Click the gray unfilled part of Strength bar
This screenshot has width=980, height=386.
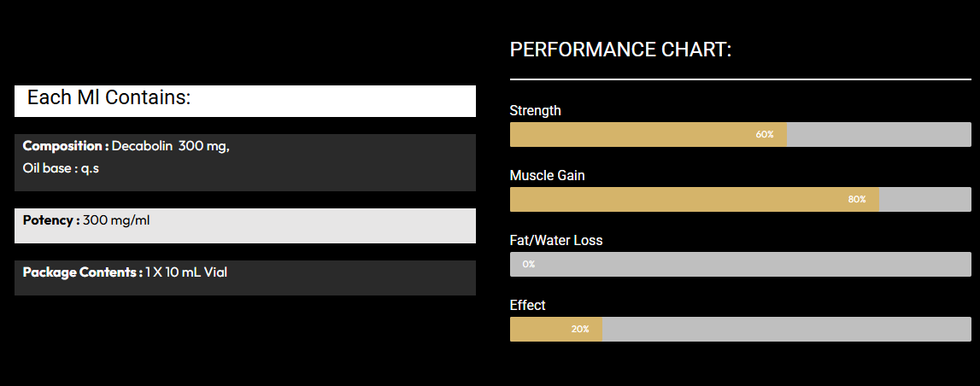(x=878, y=135)
